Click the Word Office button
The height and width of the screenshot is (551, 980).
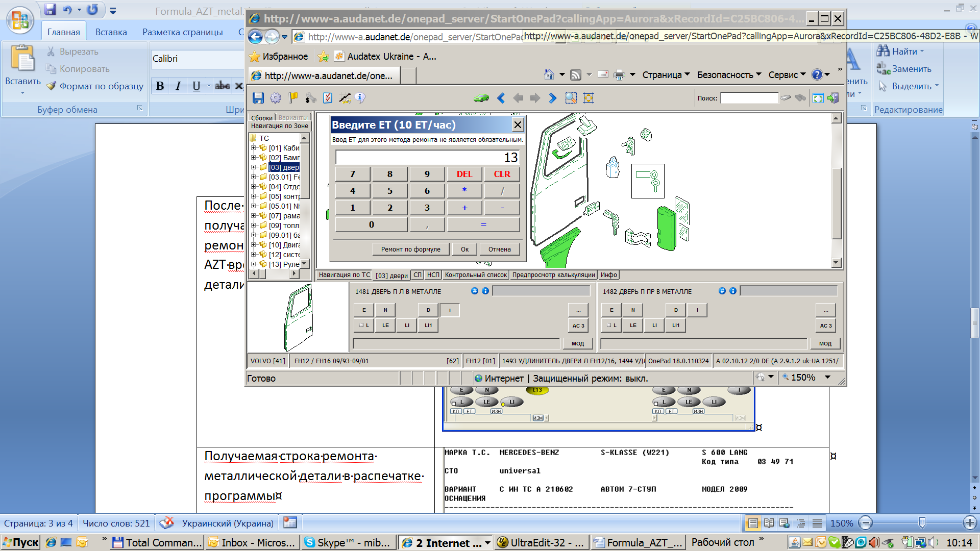pyautogui.click(x=19, y=20)
